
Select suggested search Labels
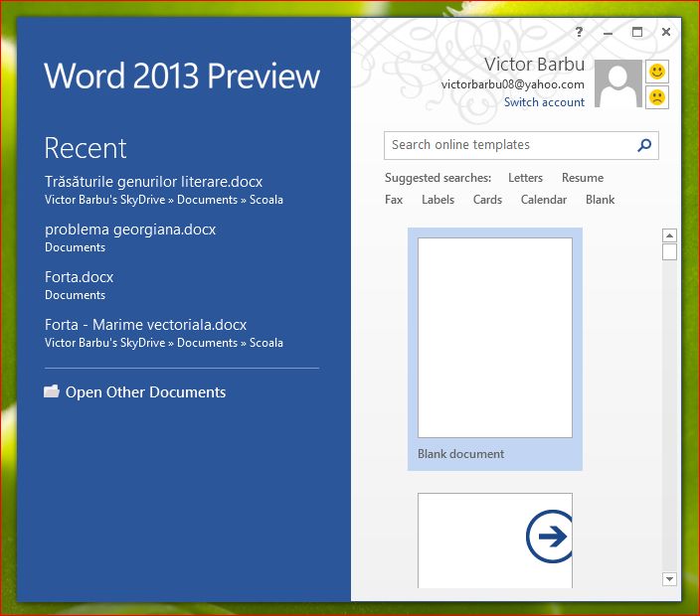(x=437, y=200)
